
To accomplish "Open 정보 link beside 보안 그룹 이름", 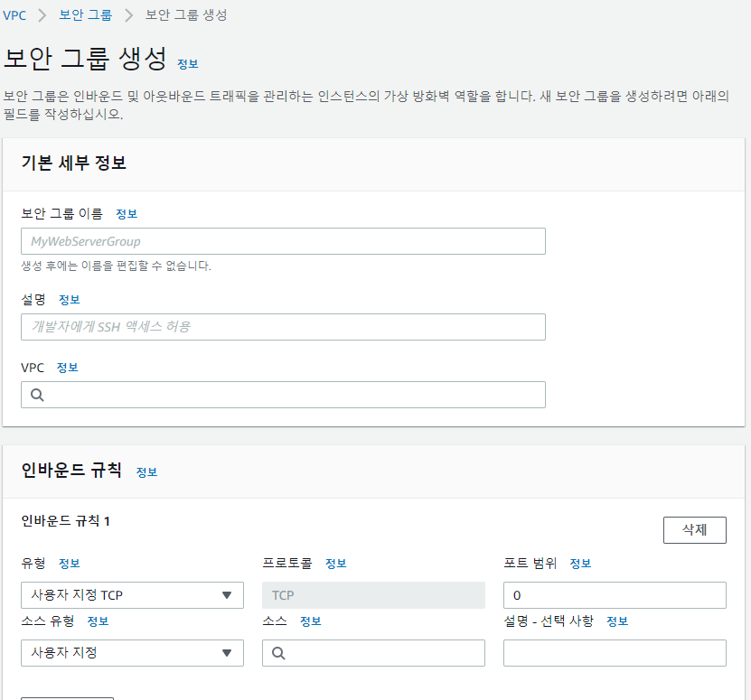I will click(x=127, y=214).
